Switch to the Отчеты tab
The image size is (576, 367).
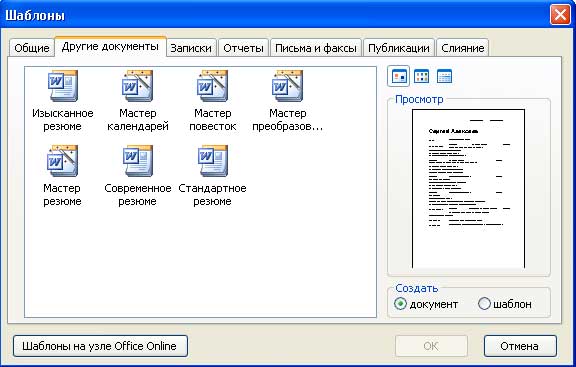coord(243,48)
